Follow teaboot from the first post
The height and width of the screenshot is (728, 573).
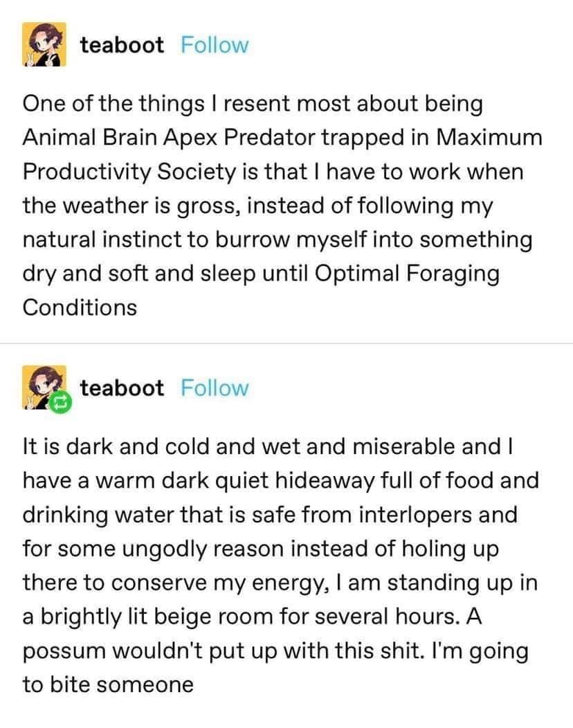point(214,46)
